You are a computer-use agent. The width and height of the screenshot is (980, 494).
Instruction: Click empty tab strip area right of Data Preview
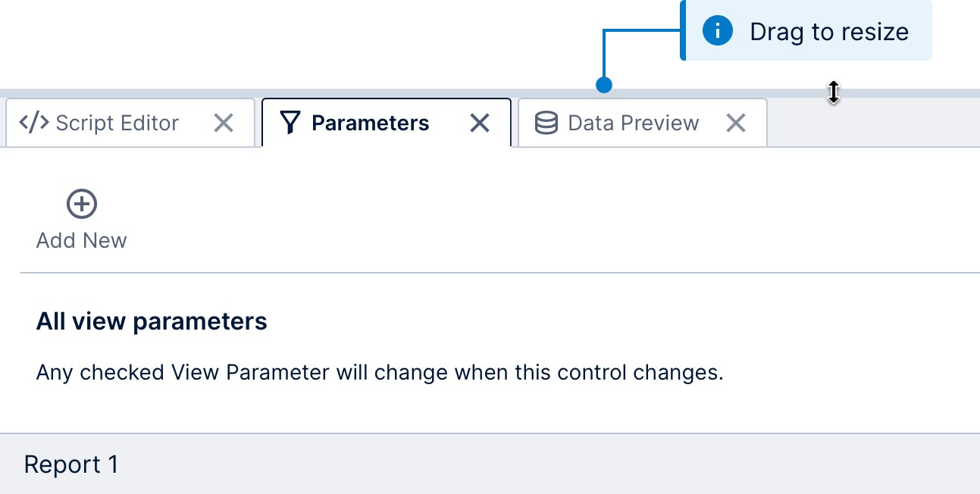coord(872,123)
